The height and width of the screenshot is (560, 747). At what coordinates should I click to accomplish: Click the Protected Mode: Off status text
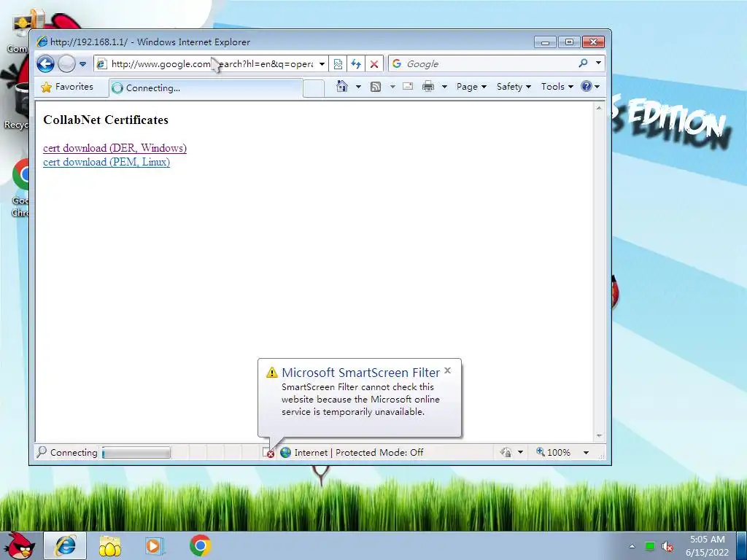coord(379,452)
